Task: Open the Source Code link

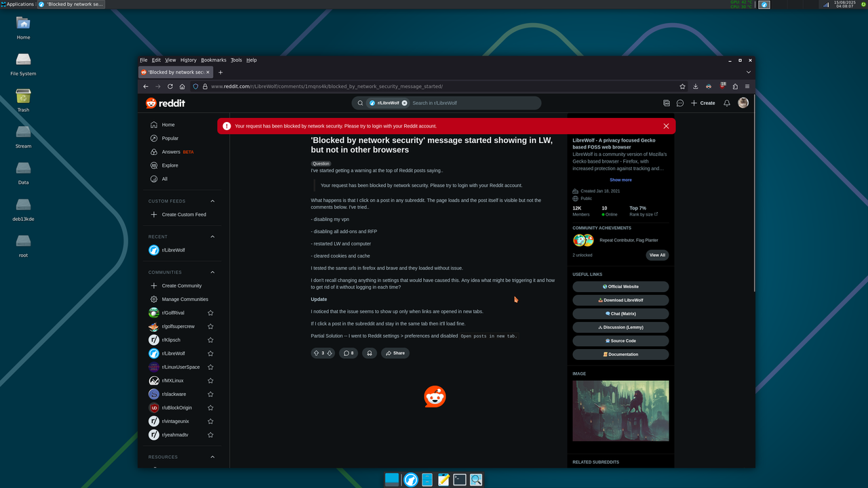Action: click(x=620, y=341)
